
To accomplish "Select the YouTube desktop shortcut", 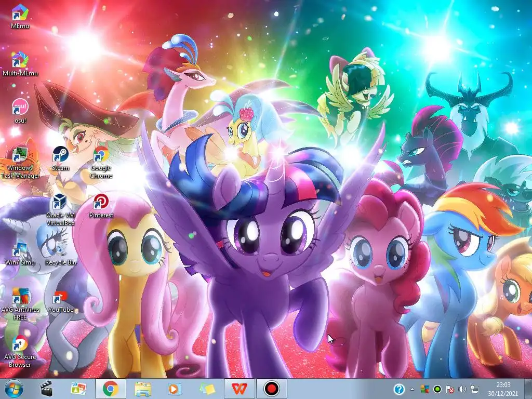I will [x=60, y=301].
